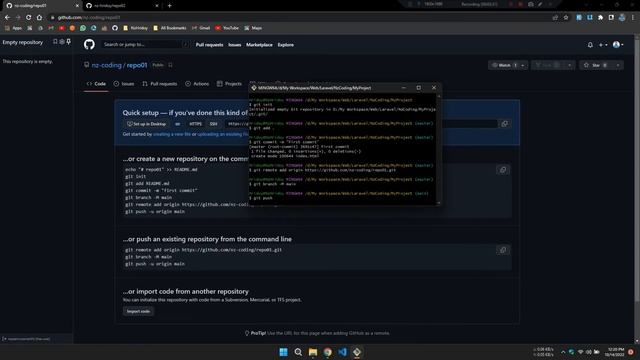640x360 pixels.
Task: Open the Gmail bookmark
Action: coord(201,28)
